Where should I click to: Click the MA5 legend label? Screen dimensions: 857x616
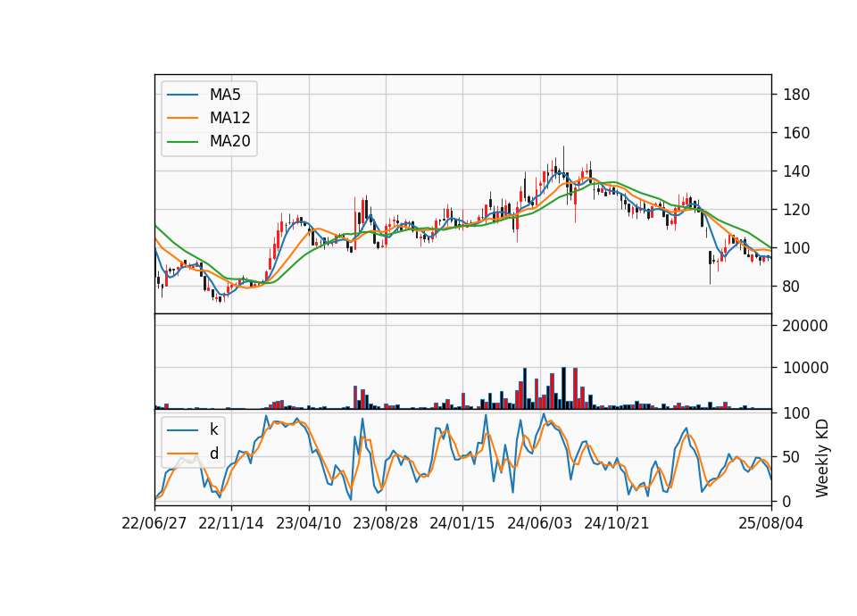225,95
